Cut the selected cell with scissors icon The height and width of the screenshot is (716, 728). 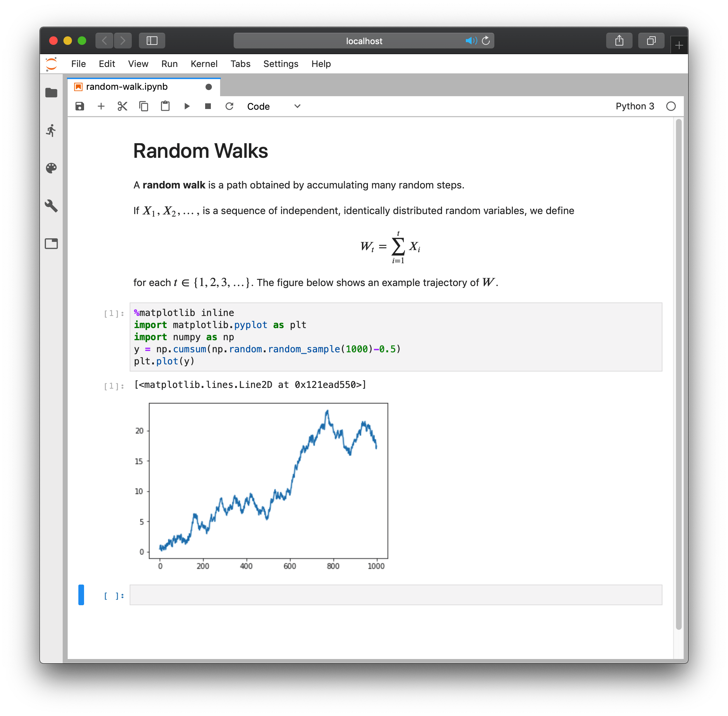(122, 107)
